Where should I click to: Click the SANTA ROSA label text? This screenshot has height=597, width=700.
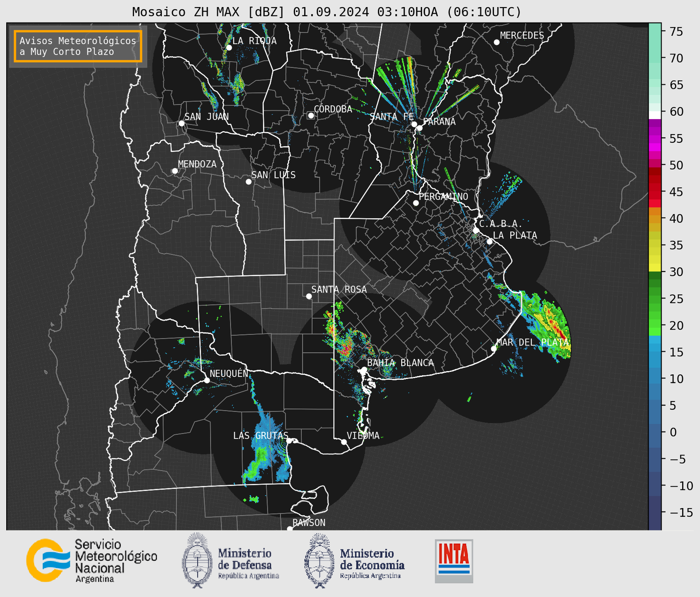[339, 289]
